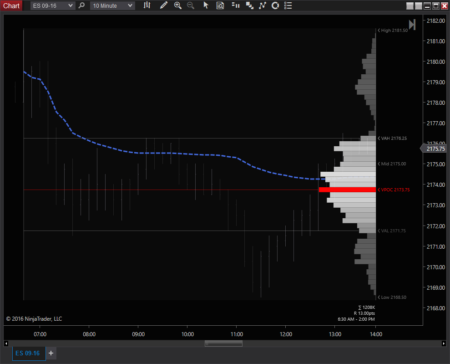Jump to the latest bar arrow
This screenshot has width=450, height=364.
pyautogui.click(x=412, y=25)
